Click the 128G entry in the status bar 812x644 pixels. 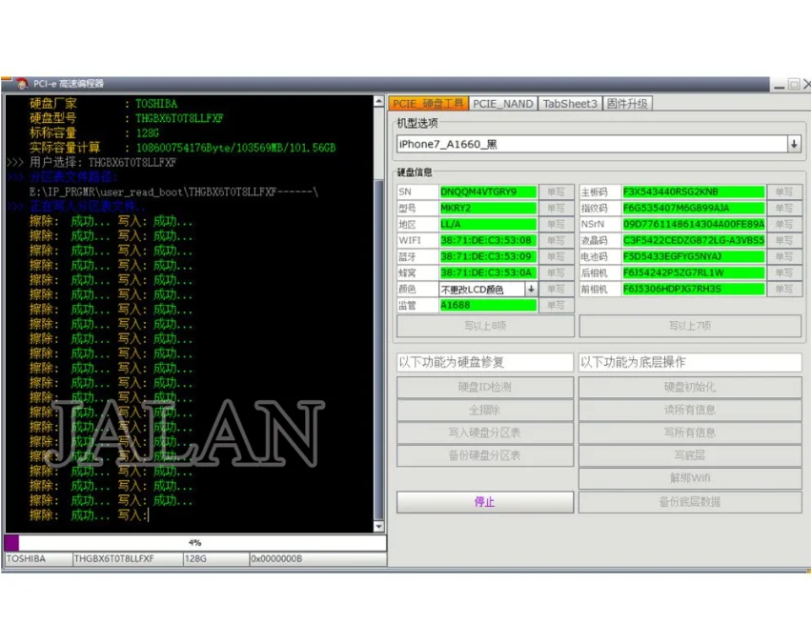point(216,559)
